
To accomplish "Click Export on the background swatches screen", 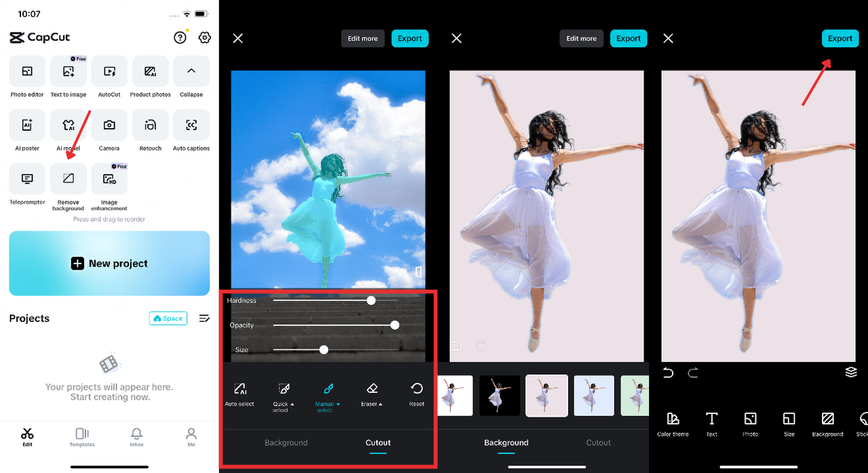I will coord(629,39).
